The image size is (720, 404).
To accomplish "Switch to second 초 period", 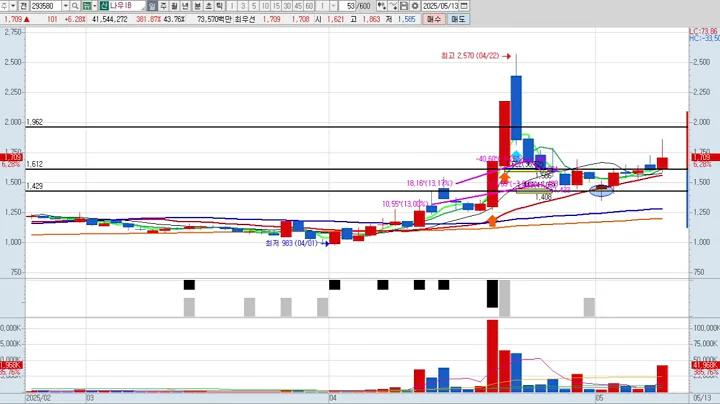I will click(208, 6).
